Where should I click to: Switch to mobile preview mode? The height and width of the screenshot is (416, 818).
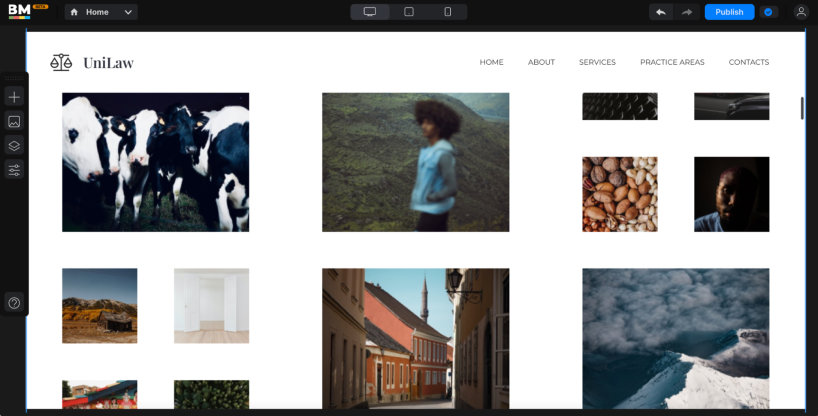[x=448, y=11]
